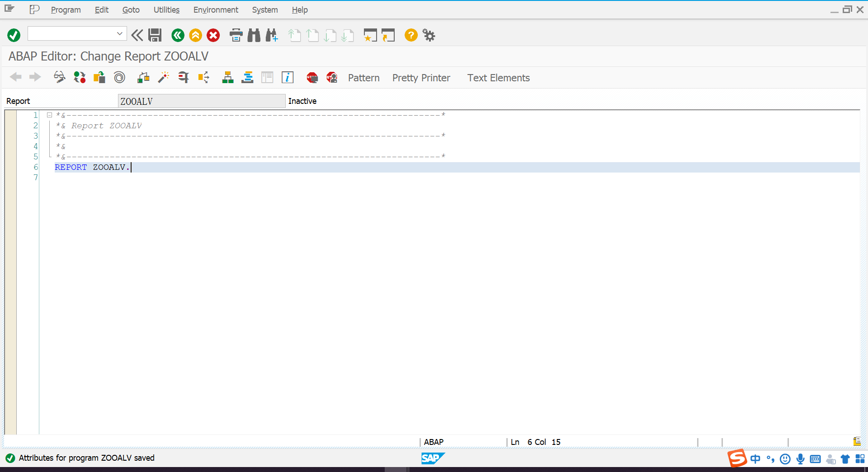The width and height of the screenshot is (868, 472).
Task: Click inside the Report name field
Action: (x=202, y=101)
